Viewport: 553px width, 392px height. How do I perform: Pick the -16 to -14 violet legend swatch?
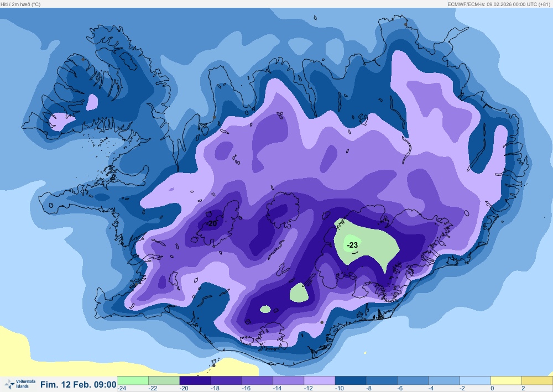click(258, 380)
